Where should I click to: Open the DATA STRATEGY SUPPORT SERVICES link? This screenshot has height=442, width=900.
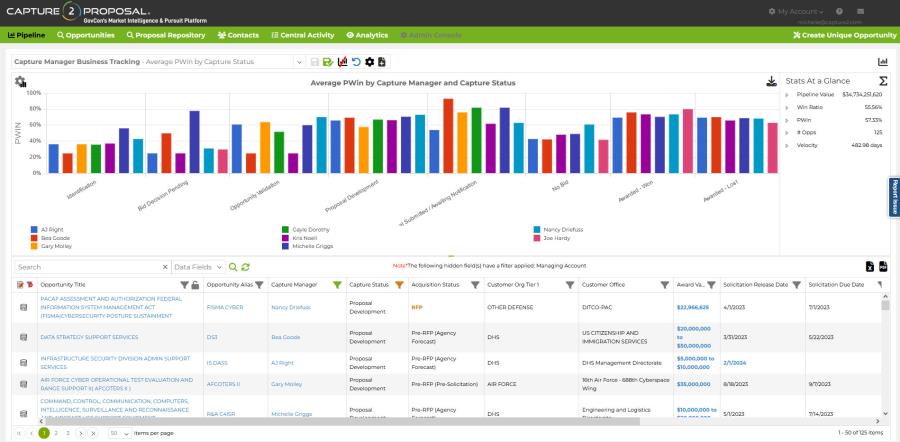click(89, 337)
